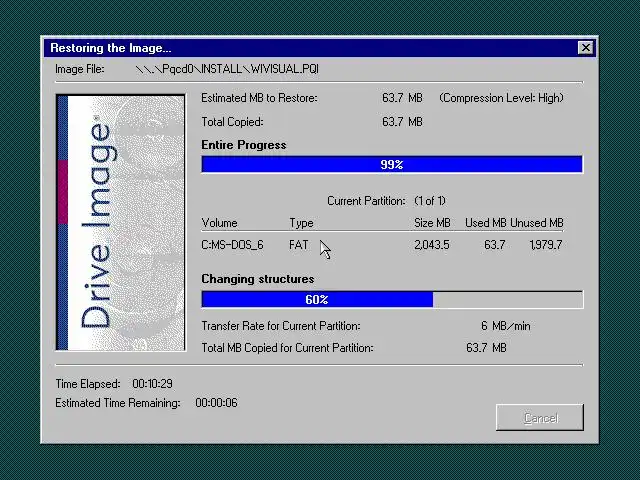The height and width of the screenshot is (480, 640).
Task: Select the C:MS-DOS_6 volume entry
Action: coord(232,245)
